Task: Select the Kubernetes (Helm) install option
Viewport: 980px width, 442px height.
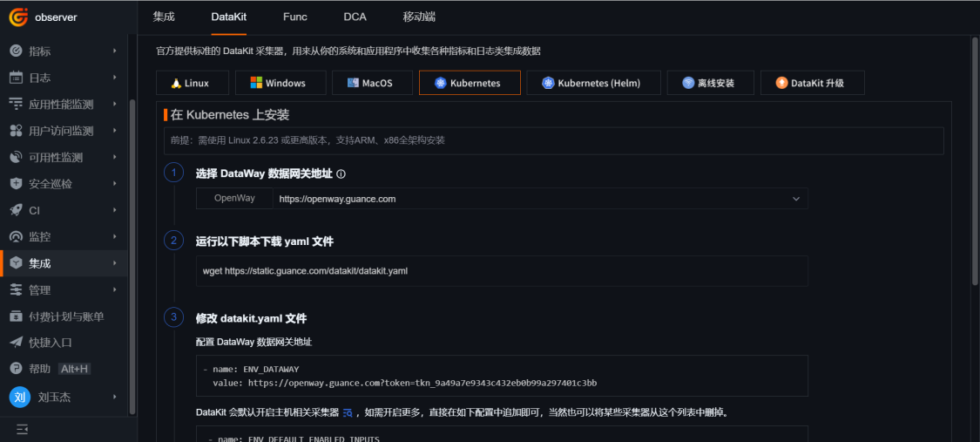Action: point(594,83)
